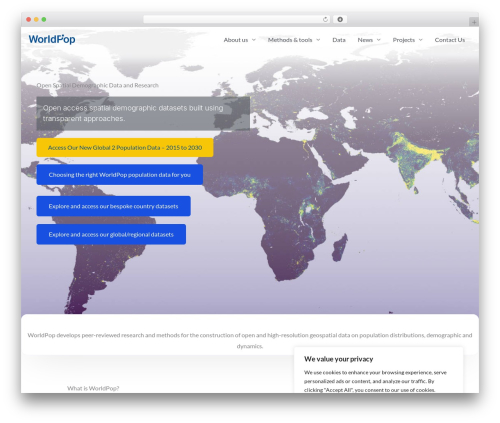
Task: Reload the page with the refresh icon
Action: (325, 20)
